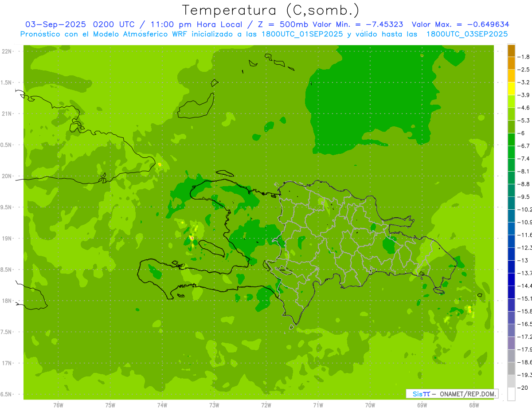
Task: Click 'Pronóstico con el Modelo Atmosferico WRF' text
Action: 105,34
